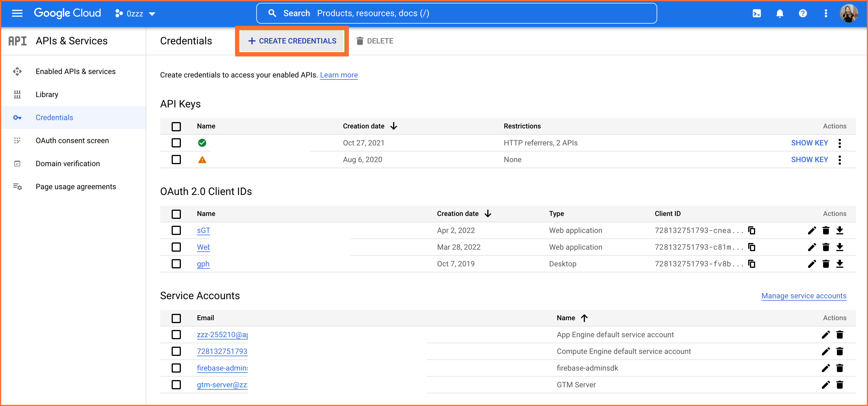Follow the Learn more link
This screenshot has width=868, height=406.
pos(339,75)
